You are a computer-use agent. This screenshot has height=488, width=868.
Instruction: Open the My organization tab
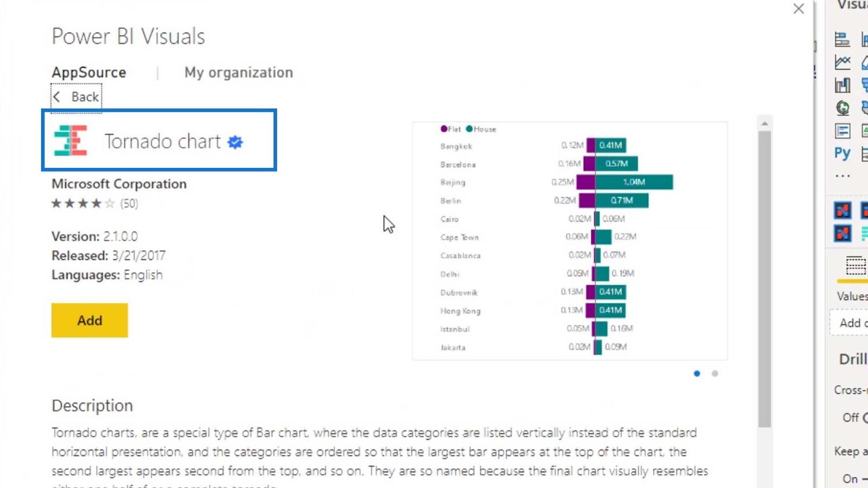pyautogui.click(x=239, y=72)
